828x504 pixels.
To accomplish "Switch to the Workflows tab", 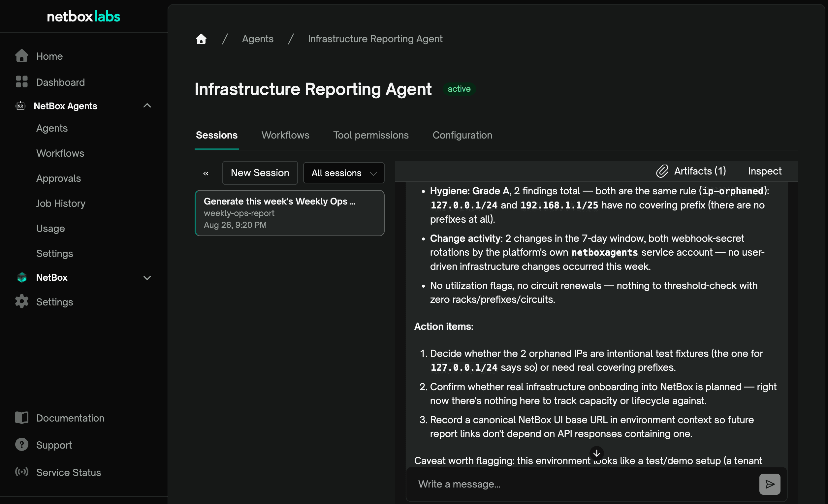I will point(285,135).
